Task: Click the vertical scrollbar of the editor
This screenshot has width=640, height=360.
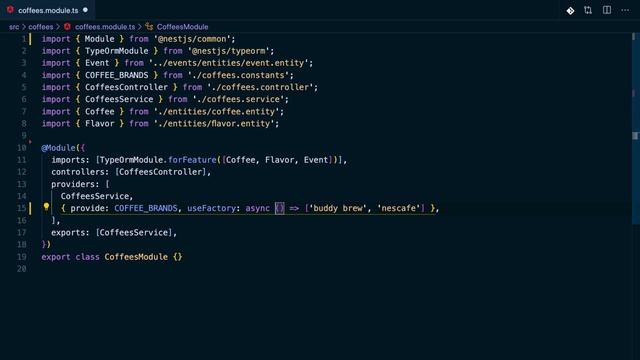Action: (635, 129)
